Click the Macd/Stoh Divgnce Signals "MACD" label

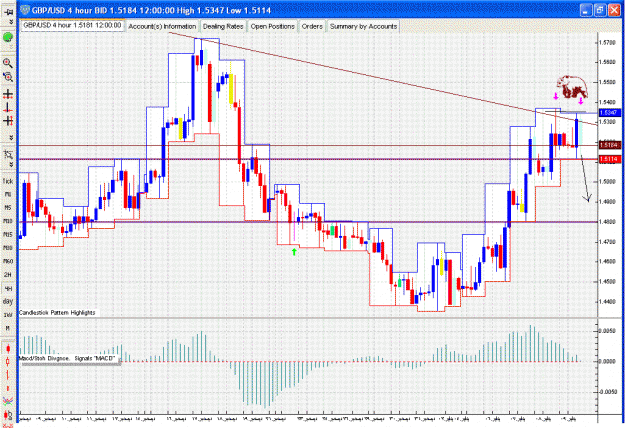[69, 359]
